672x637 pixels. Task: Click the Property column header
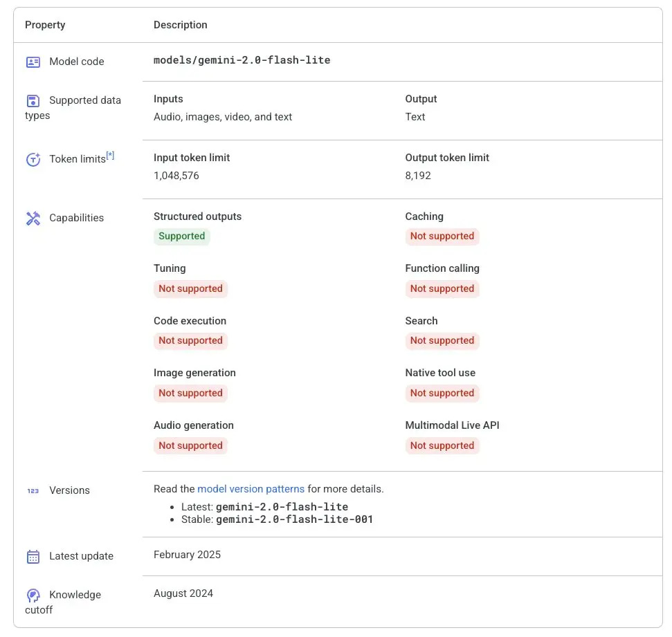[45, 25]
